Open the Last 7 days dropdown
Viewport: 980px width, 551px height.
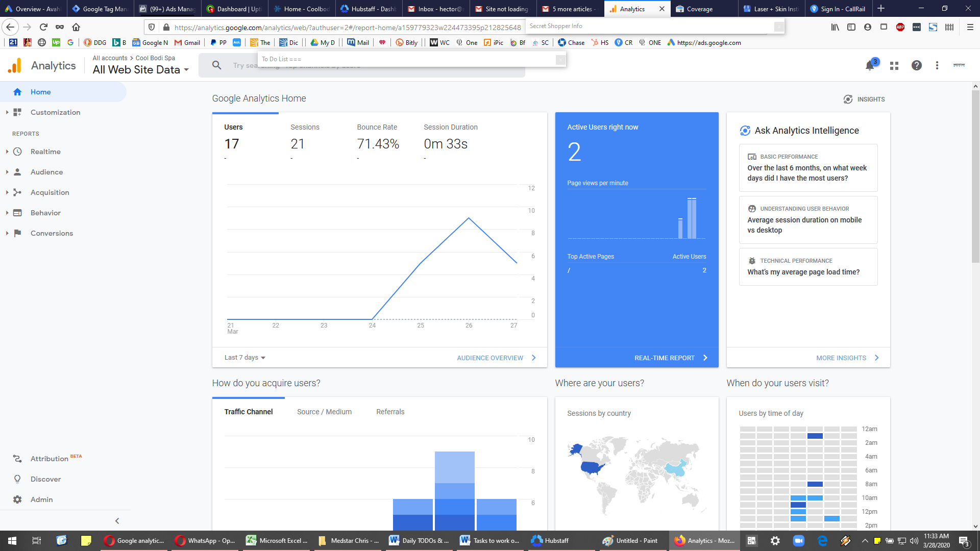pos(245,358)
